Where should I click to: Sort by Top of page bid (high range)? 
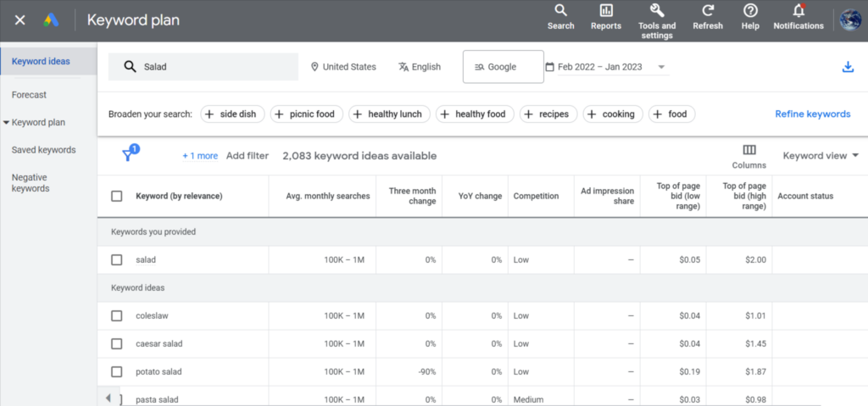tap(744, 196)
